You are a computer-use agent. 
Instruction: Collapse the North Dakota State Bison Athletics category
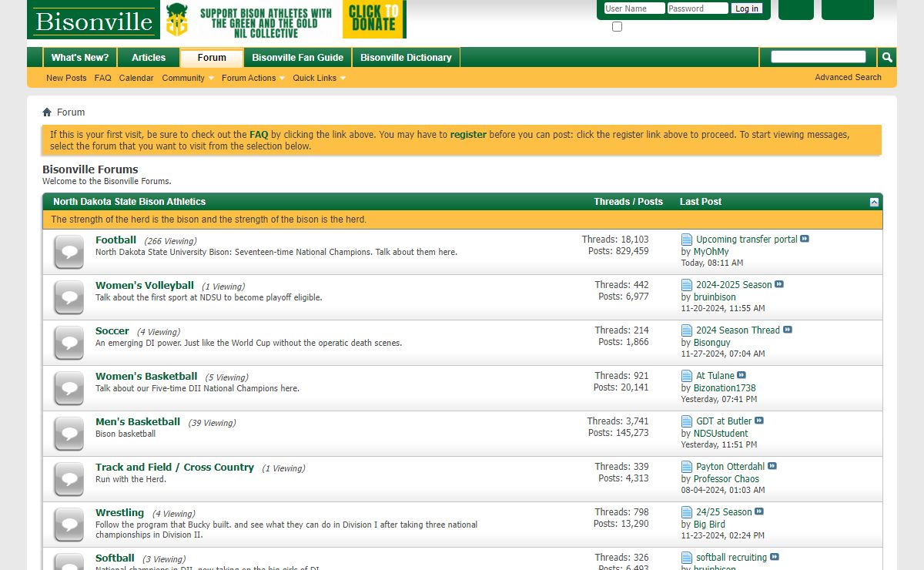tap(874, 202)
